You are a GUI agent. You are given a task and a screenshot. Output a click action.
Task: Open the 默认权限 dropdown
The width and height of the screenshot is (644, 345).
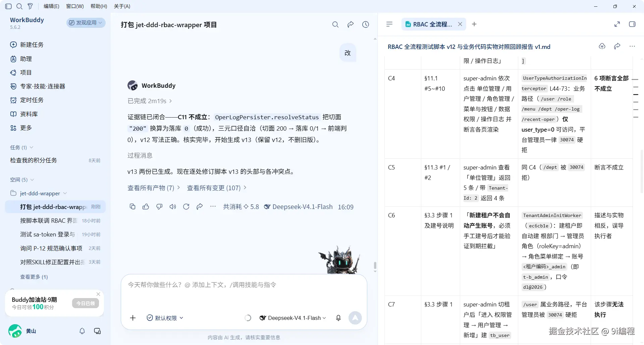pos(165,318)
